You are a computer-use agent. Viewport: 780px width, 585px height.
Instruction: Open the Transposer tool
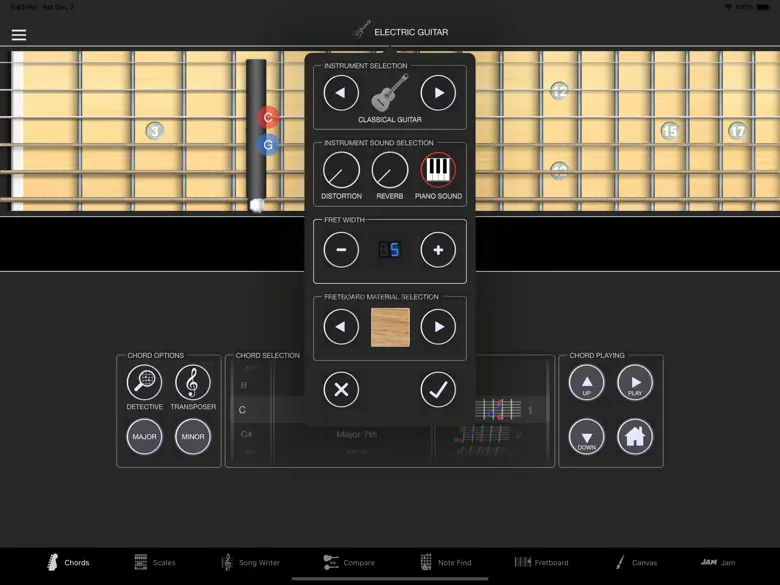click(193, 383)
